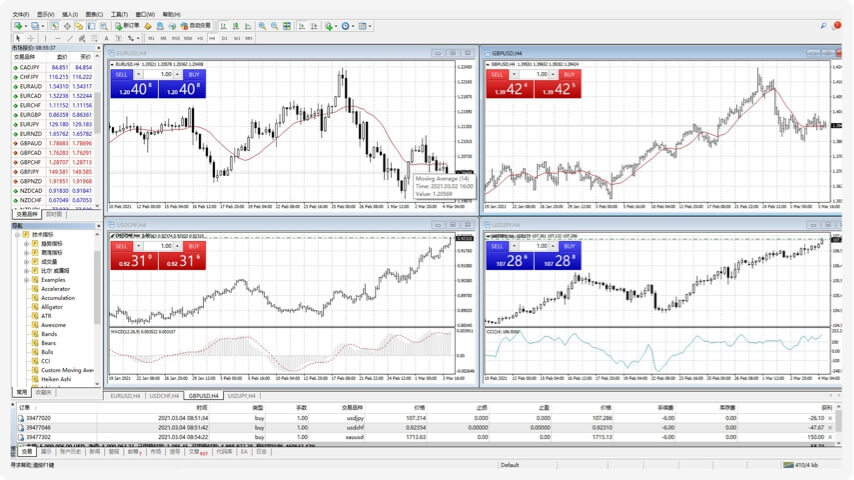Open the 文件(F) menu
The height and width of the screenshot is (480, 854).
pos(20,14)
